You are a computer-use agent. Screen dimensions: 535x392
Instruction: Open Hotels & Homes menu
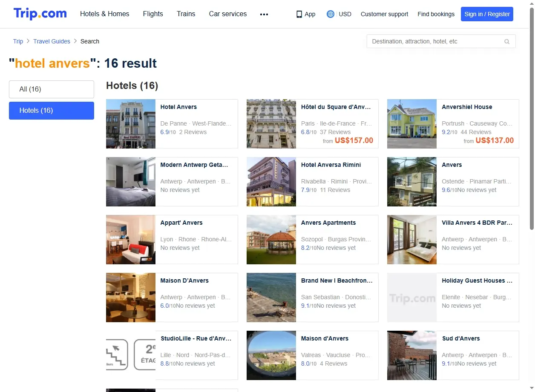[105, 14]
